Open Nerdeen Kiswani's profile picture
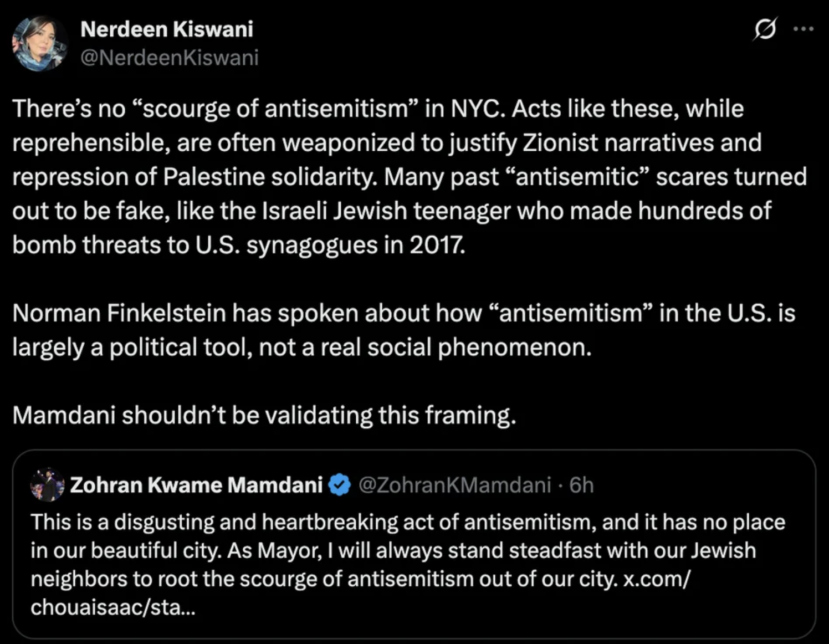829x644 pixels. pos(39,43)
